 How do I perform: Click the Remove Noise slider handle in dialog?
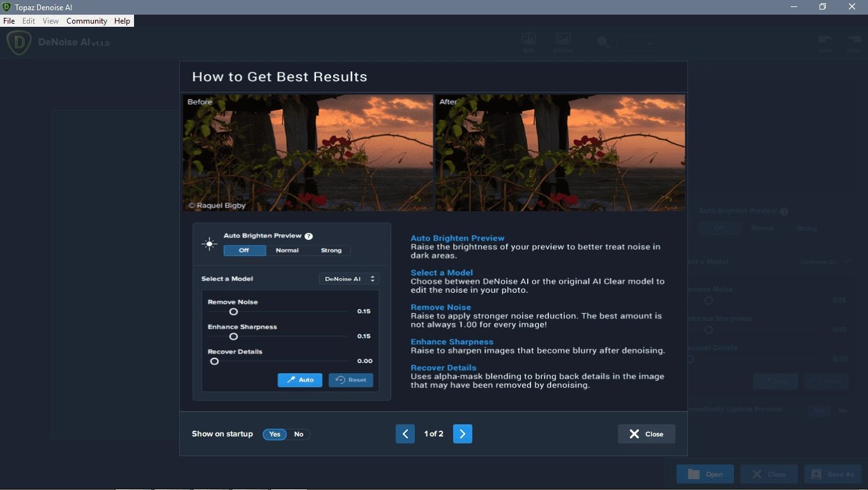234,311
